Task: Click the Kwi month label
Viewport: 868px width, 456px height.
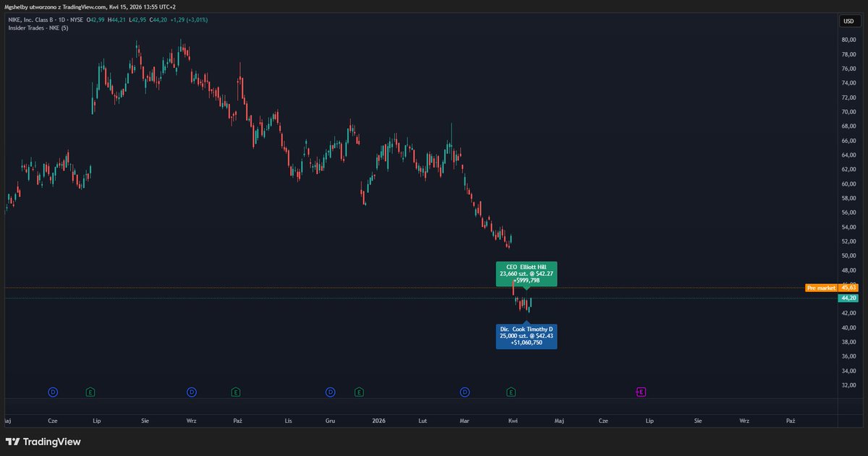Action: point(512,419)
